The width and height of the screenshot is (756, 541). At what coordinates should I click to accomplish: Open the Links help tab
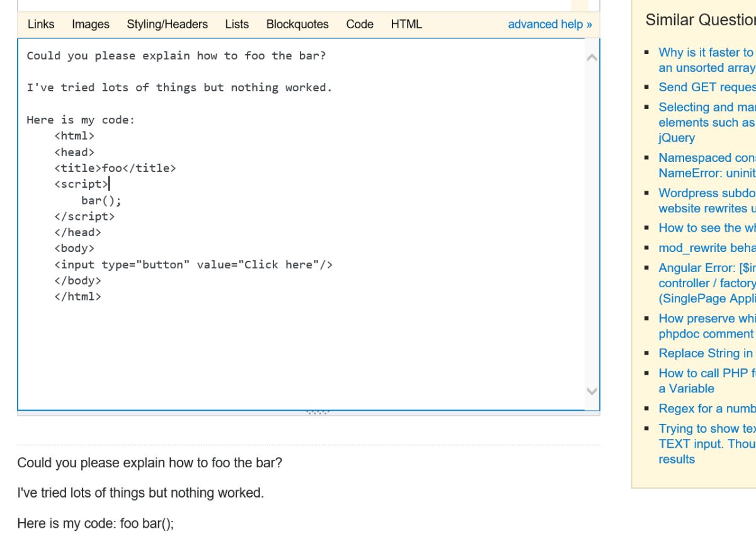(41, 25)
